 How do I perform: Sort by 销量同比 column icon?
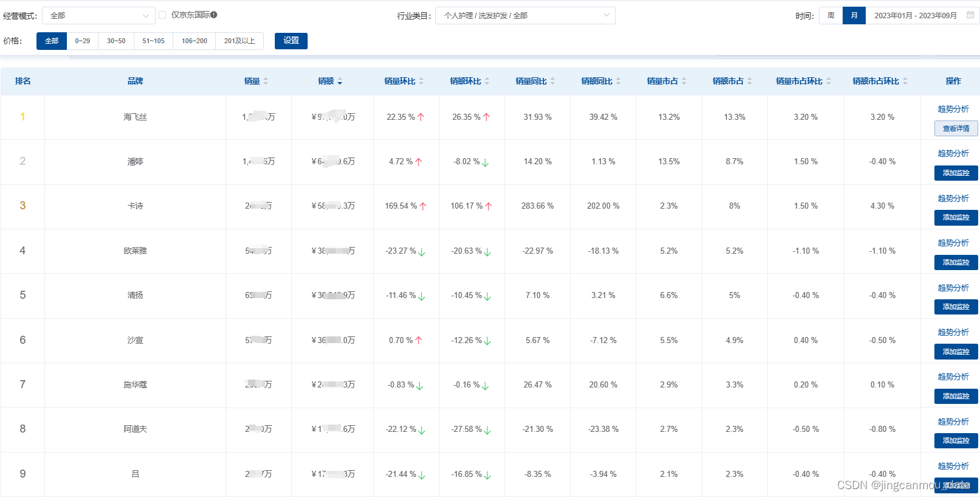coord(553,81)
